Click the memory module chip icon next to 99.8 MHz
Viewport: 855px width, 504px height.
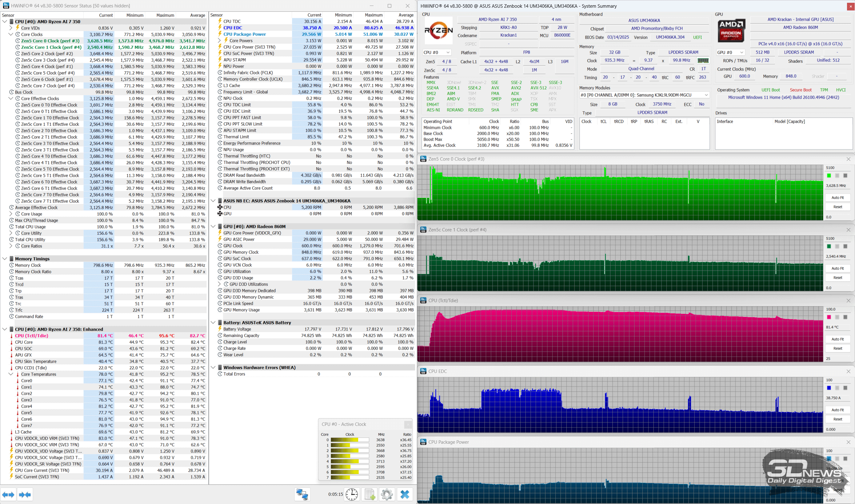tap(702, 60)
